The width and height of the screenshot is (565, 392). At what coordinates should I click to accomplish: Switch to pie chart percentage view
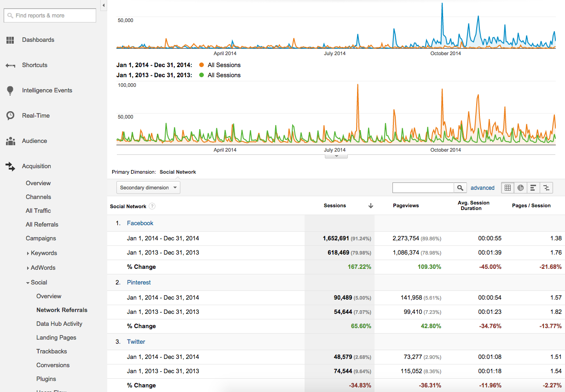[520, 187]
